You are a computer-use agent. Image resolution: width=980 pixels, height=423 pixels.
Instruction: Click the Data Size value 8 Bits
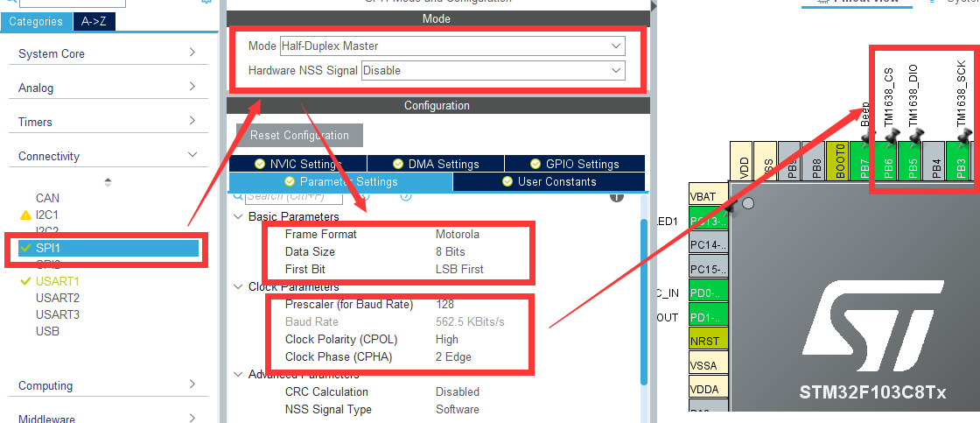point(450,251)
